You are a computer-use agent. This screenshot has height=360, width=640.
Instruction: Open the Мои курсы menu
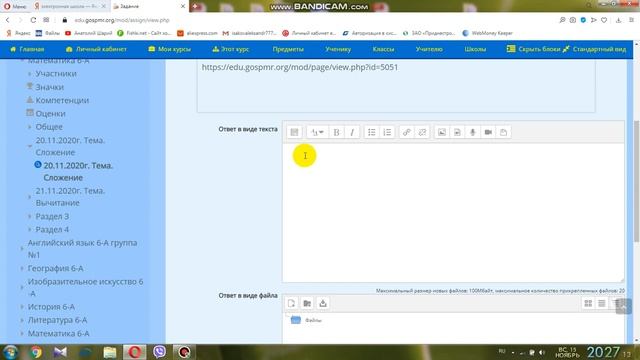(x=169, y=49)
